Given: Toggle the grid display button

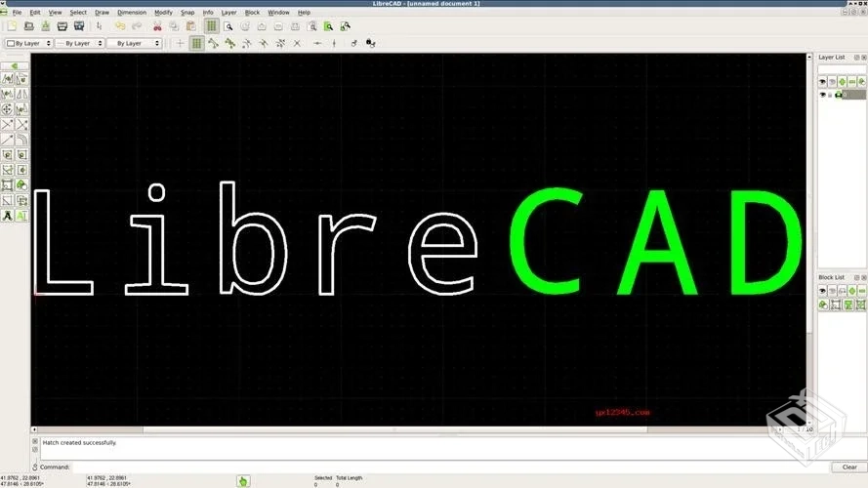Looking at the screenshot, I should pyautogui.click(x=211, y=26).
